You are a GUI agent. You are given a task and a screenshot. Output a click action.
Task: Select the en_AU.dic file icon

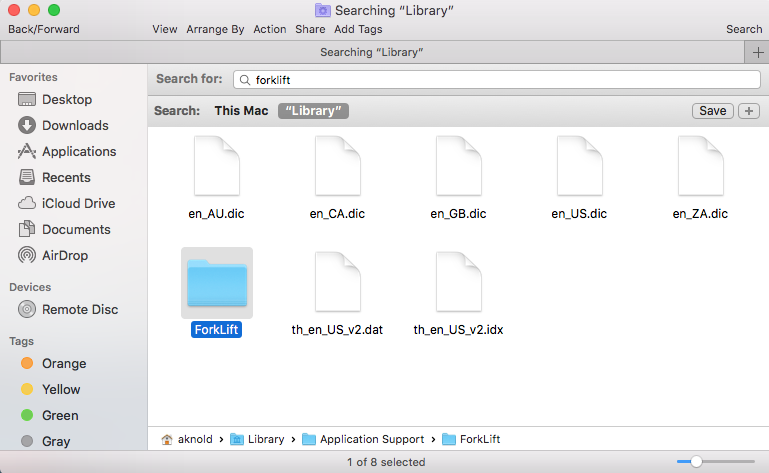click(x=217, y=166)
